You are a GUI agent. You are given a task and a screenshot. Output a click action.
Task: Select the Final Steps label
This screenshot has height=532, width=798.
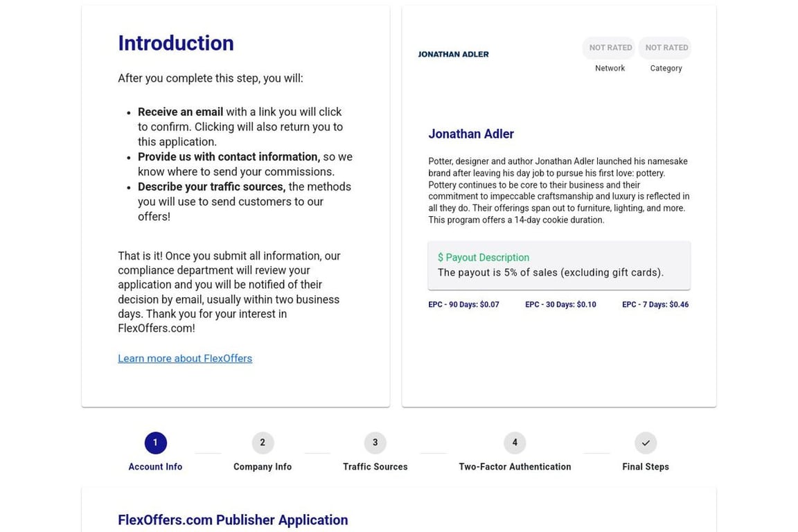[646, 466]
